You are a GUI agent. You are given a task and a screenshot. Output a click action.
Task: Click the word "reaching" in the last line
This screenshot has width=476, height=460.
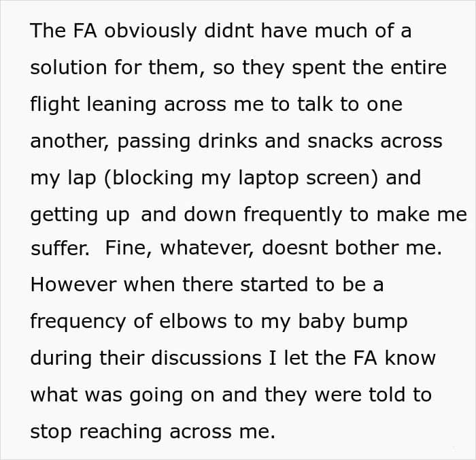(x=120, y=433)
